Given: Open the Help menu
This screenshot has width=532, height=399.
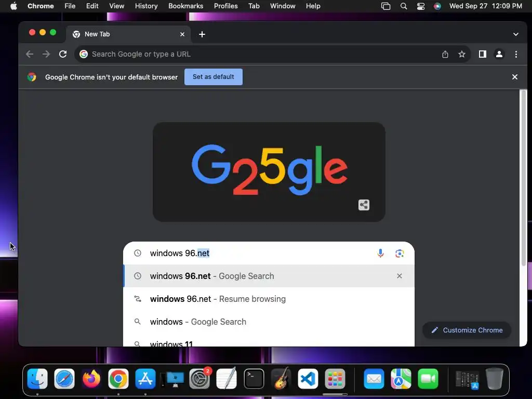Looking at the screenshot, I should [x=313, y=6].
